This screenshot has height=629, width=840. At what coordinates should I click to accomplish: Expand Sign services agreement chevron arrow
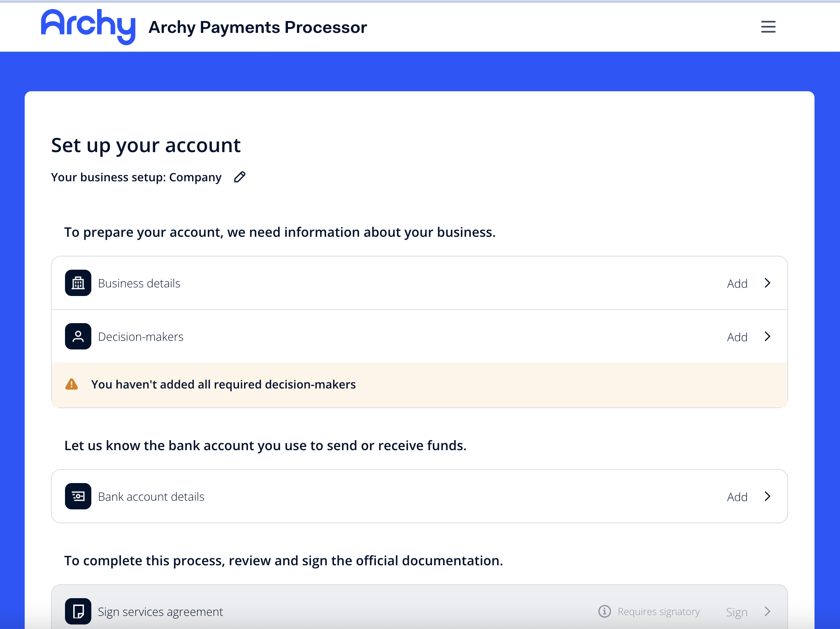(767, 611)
